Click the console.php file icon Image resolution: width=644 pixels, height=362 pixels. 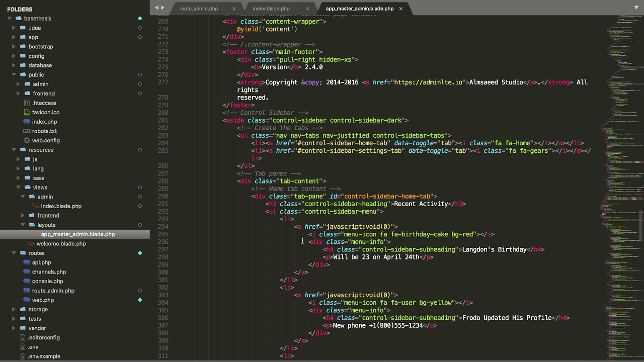point(27,282)
